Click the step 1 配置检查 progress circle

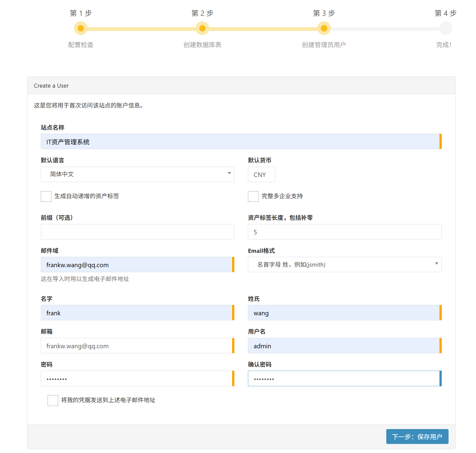point(81,28)
